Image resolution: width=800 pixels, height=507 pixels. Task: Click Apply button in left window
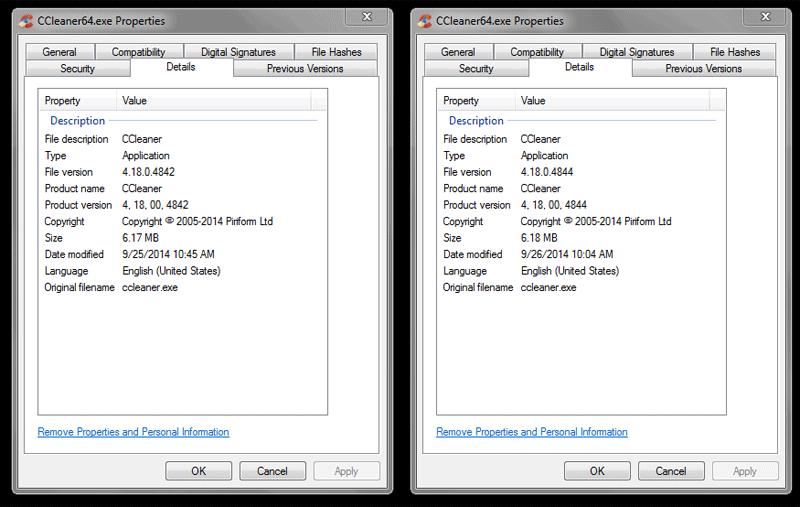pyautogui.click(x=346, y=471)
